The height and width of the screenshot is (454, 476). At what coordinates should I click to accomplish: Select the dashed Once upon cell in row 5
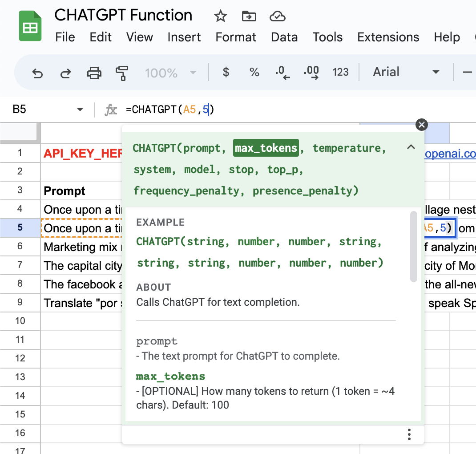tap(81, 228)
